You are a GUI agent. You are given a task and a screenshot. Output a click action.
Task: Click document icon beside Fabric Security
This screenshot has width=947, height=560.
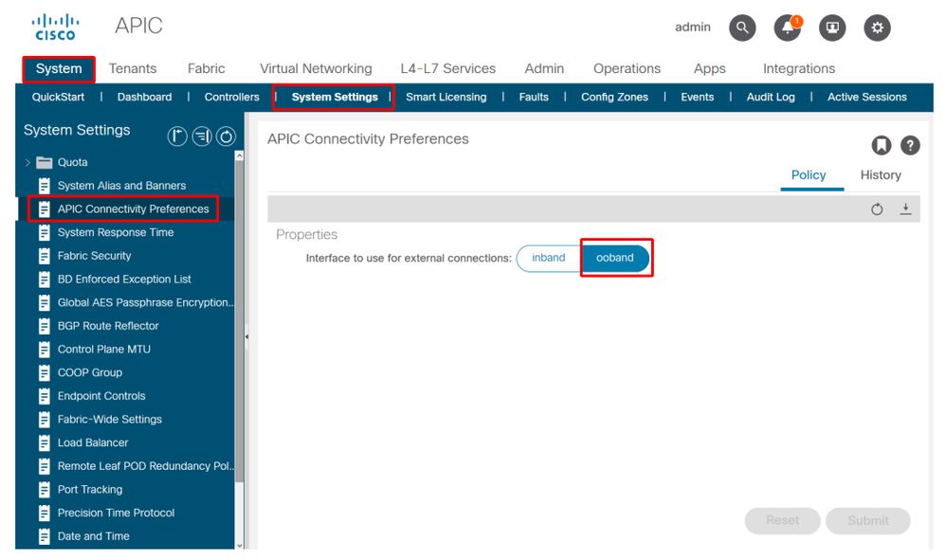point(45,256)
